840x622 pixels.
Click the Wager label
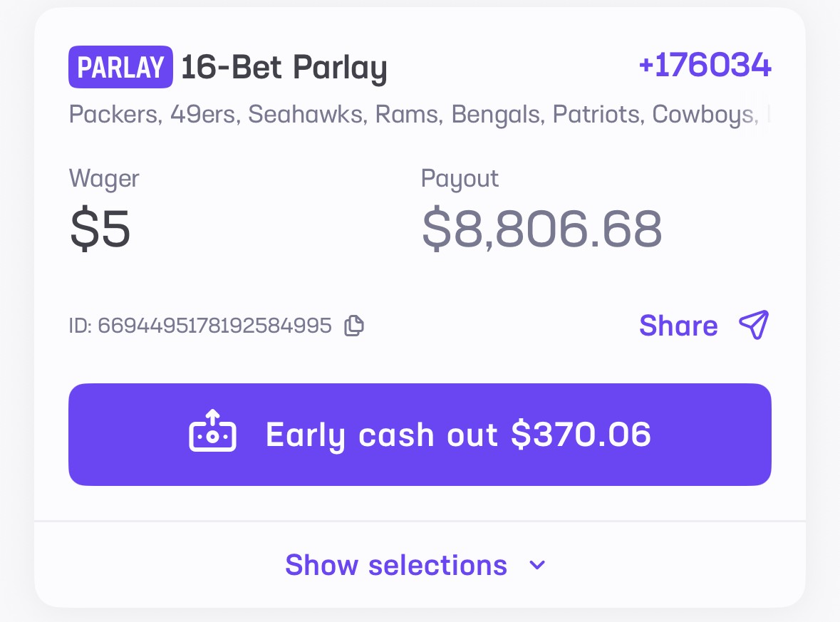pos(104,177)
